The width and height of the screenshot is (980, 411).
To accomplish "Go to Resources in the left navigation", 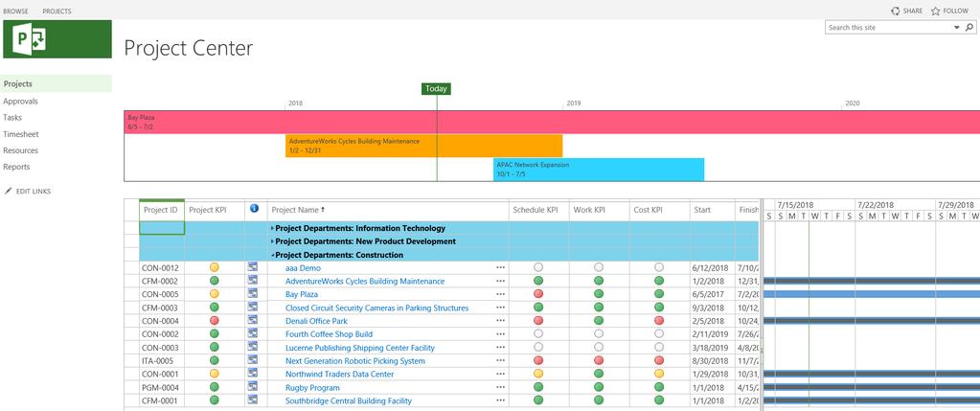I will point(21,150).
